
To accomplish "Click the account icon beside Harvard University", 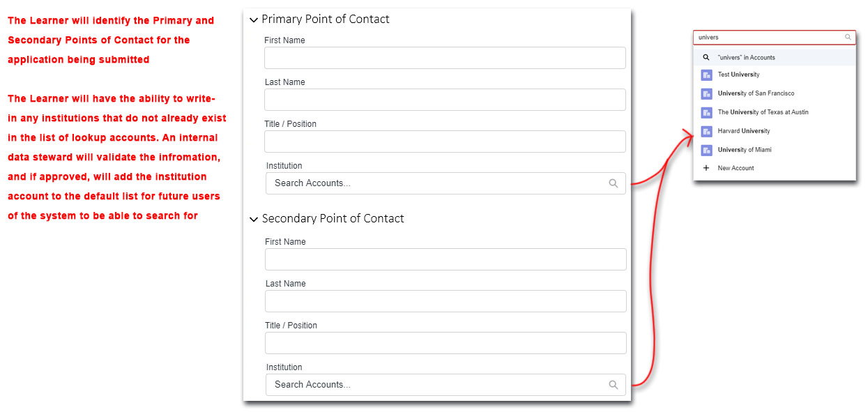I will (706, 131).
